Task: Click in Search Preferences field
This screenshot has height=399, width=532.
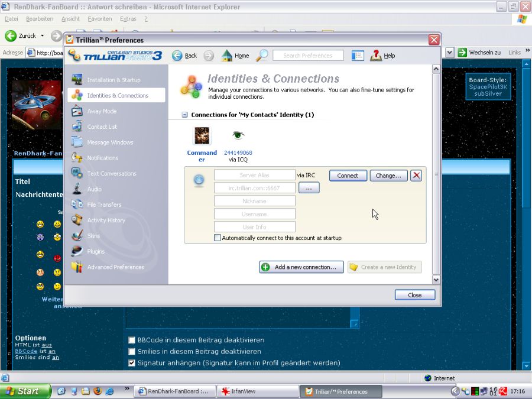Action: (x=308, y=56)
